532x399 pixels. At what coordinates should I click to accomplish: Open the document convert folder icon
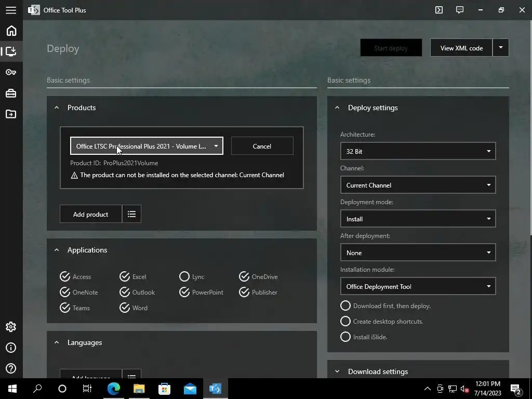point(11,114)
